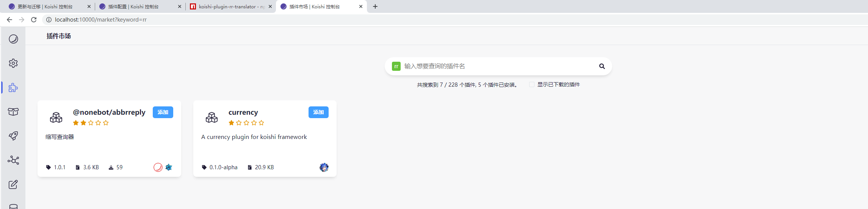868x209 pixels.
Task: Click version '0.1.0-alpha' on currency card
Action: [x=223, y=167]
